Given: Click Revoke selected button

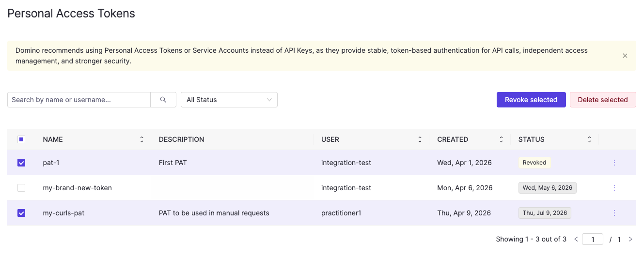Looking at the screenshot, I should pyautogui.click(x=531, y=100).
